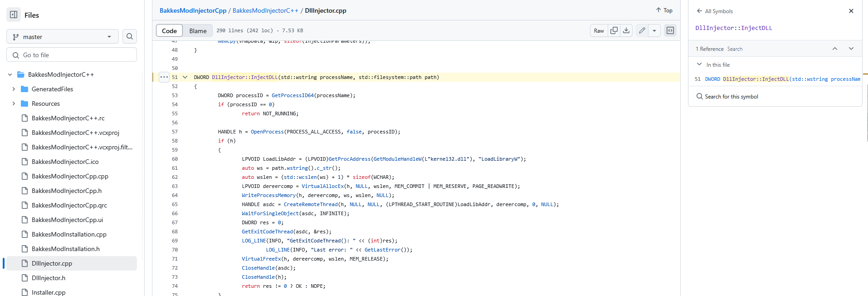Expand the GeneratedFiles folder
Image resolution: width=868 pixels, height=296 pixels.
pyautogui.click(x=14, y=89)
